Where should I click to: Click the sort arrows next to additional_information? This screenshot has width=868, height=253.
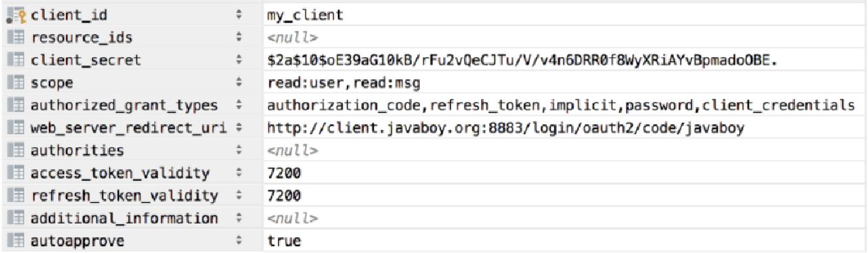(239, 219)
